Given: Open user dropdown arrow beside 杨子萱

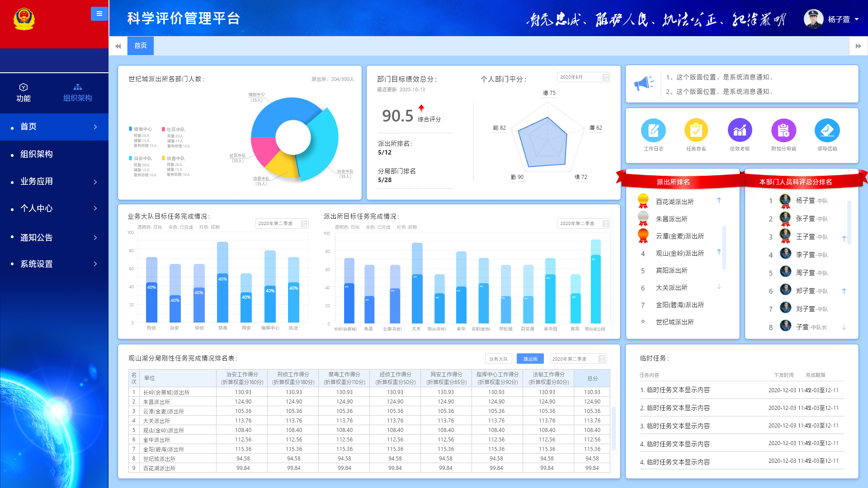Looking at the screenshot, I should (x=857, y=19).
